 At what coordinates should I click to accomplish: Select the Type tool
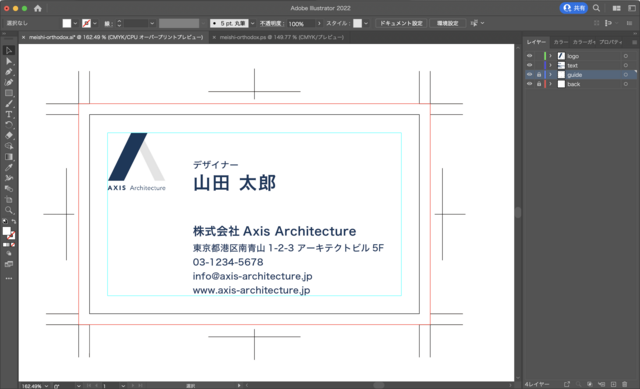[x=9, y=114]
